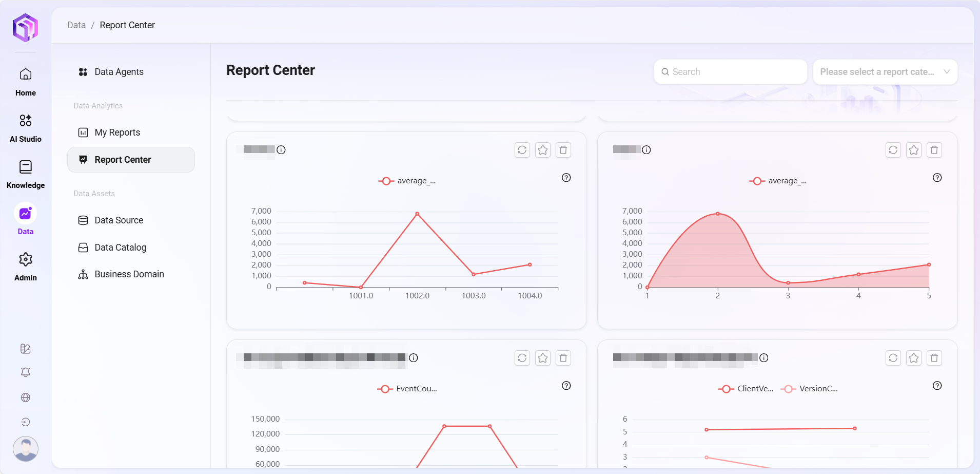Go to Data Source page
The image size is (980, 474).
[x=119, y=220]
